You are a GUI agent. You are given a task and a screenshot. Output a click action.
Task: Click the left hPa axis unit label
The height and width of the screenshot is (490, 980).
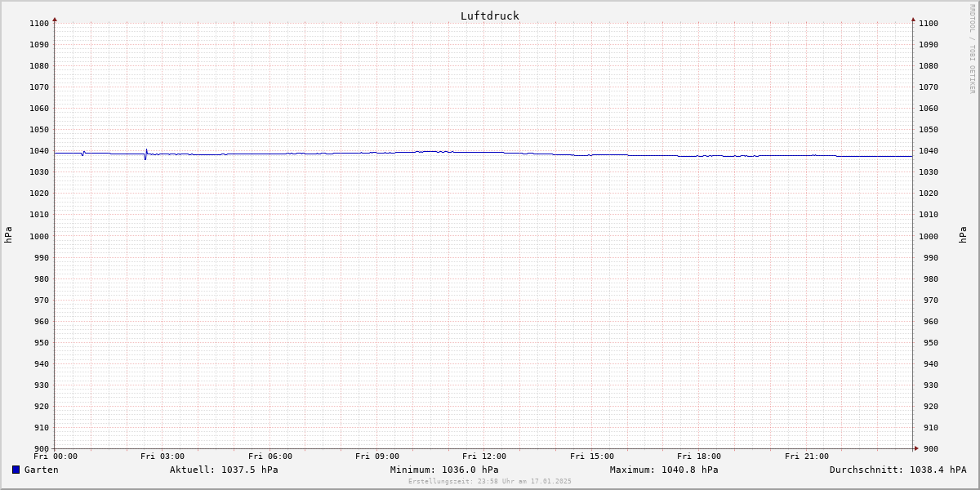pyautogui.click(x=8, y=235)
